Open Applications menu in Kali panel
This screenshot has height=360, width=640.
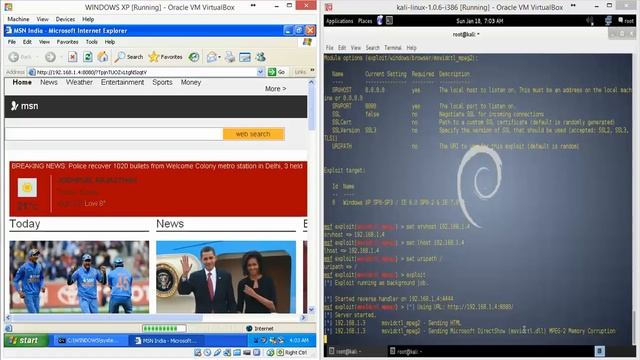point(340,21)
